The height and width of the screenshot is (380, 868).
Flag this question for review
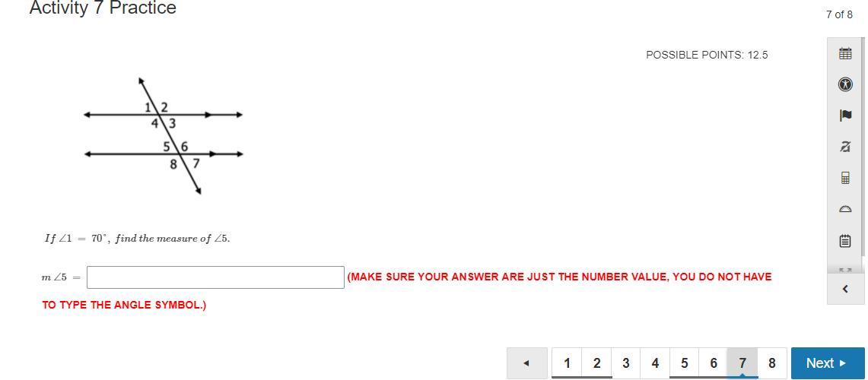pos(844,116)
